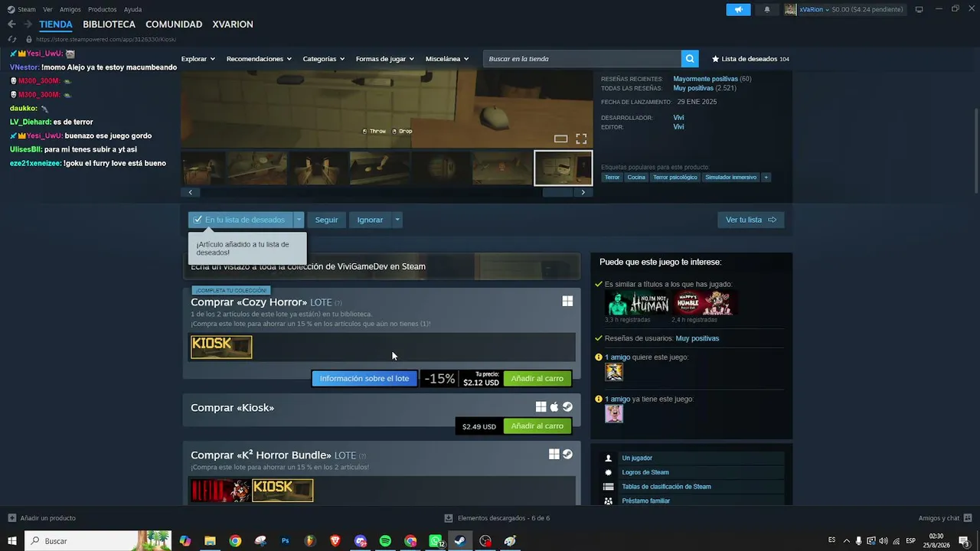
Task: Click the Añadir un producto plus icon
Action: [11, 518]
